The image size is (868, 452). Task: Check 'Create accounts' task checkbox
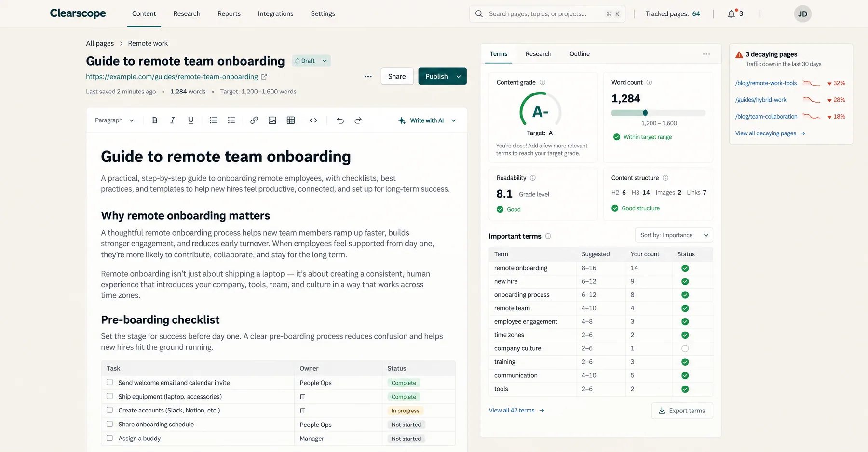[109, 410]
